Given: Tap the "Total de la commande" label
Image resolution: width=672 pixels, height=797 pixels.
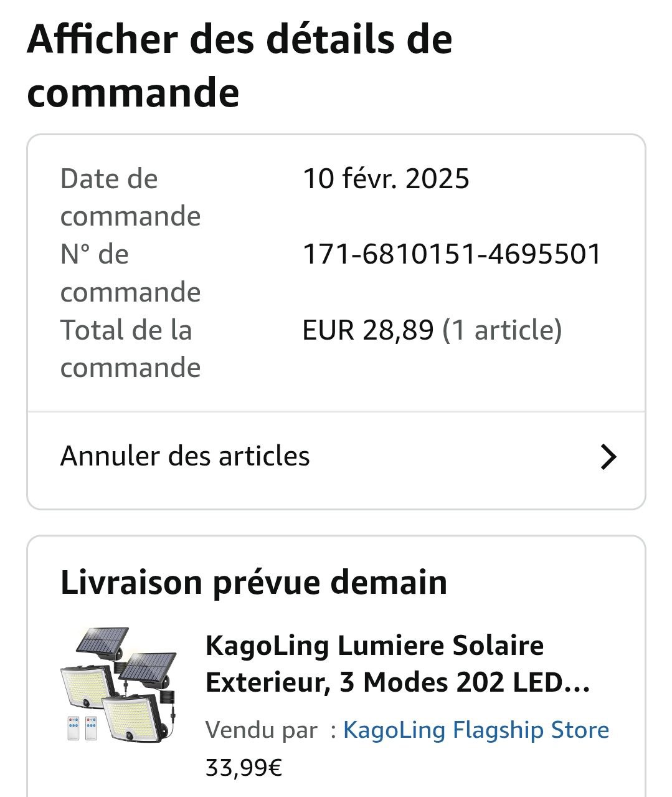Looking at the screenshot, I should [130, 348].
